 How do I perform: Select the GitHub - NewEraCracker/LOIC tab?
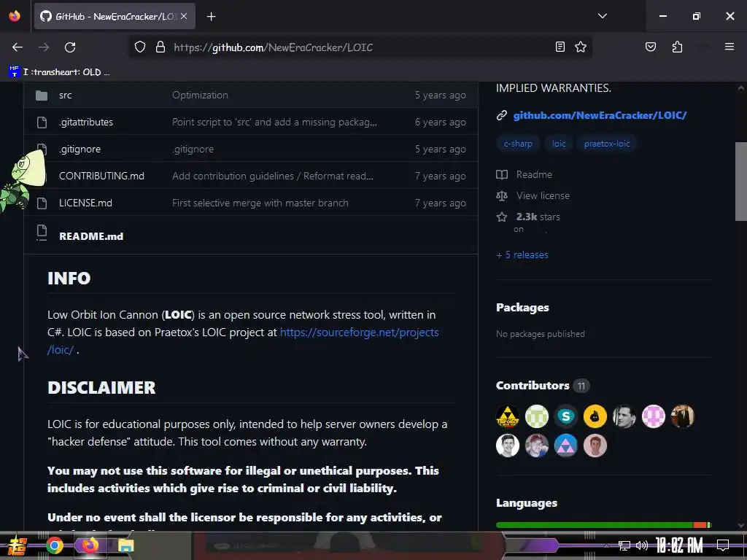click(x=115, y=16)
